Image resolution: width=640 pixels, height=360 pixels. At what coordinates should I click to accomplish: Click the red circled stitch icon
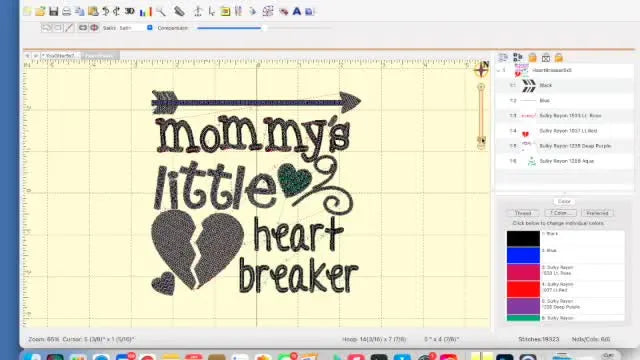point(94,28)
